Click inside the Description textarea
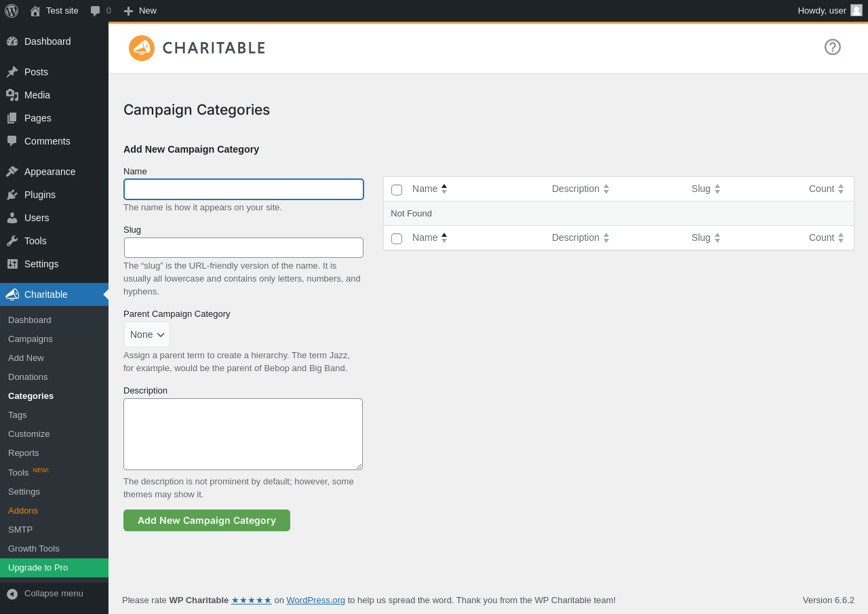 point(243,434)
